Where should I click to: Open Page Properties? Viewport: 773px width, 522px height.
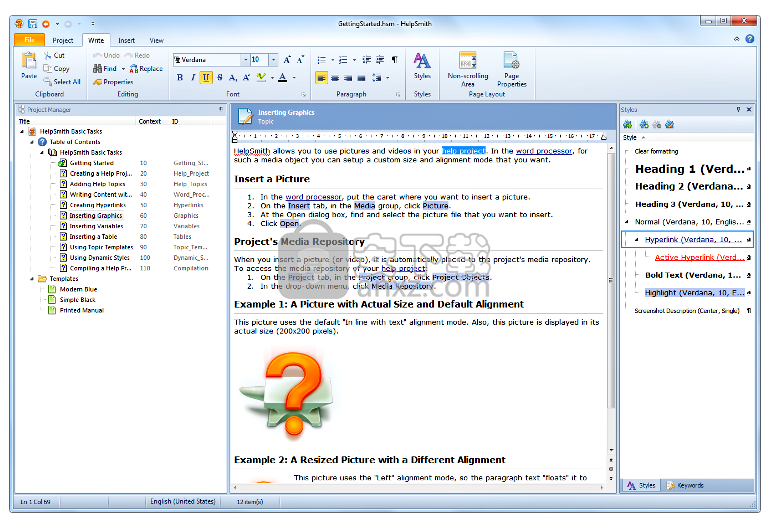[x=512, y=70]
